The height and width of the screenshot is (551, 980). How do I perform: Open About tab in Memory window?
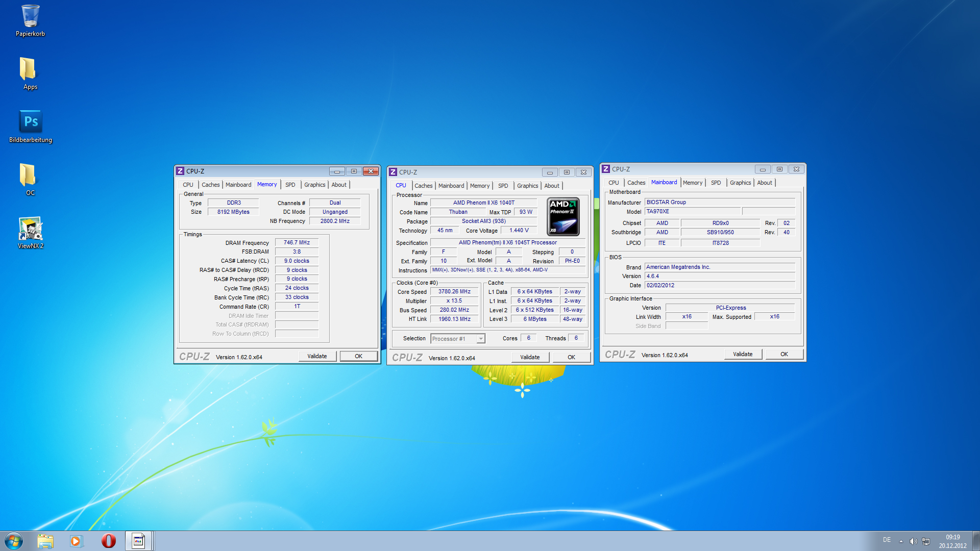click(339, 185)
